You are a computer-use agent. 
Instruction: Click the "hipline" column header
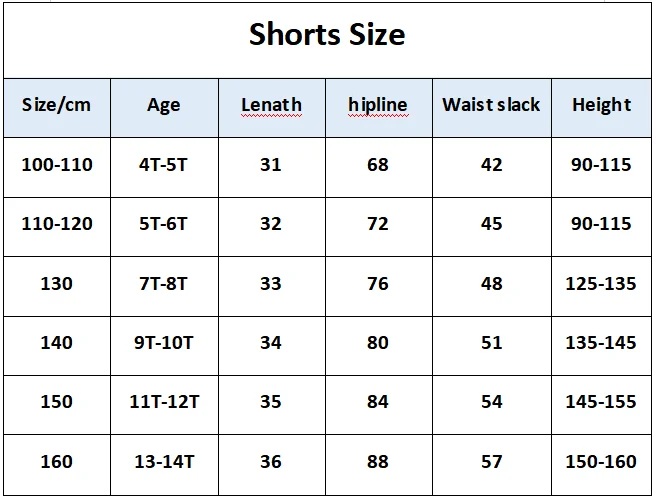[377, 105]
